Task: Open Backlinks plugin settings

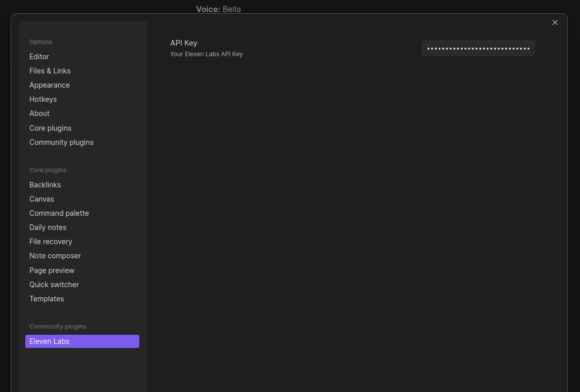Action: (x=45, y=184)
